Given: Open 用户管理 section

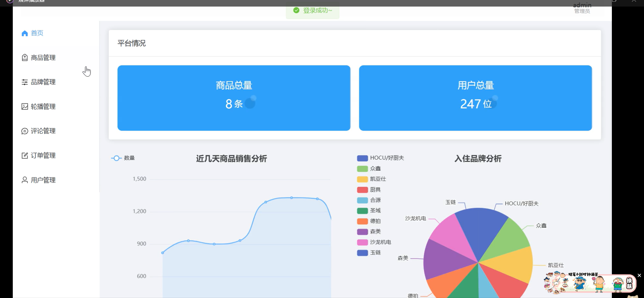Looking at the screenshot, I should [56, 180].
